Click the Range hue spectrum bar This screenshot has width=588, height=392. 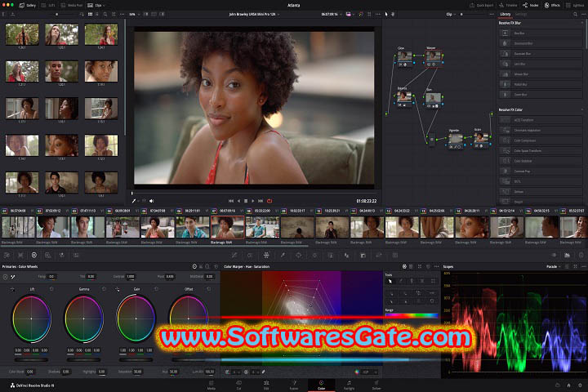click(412, 315)
